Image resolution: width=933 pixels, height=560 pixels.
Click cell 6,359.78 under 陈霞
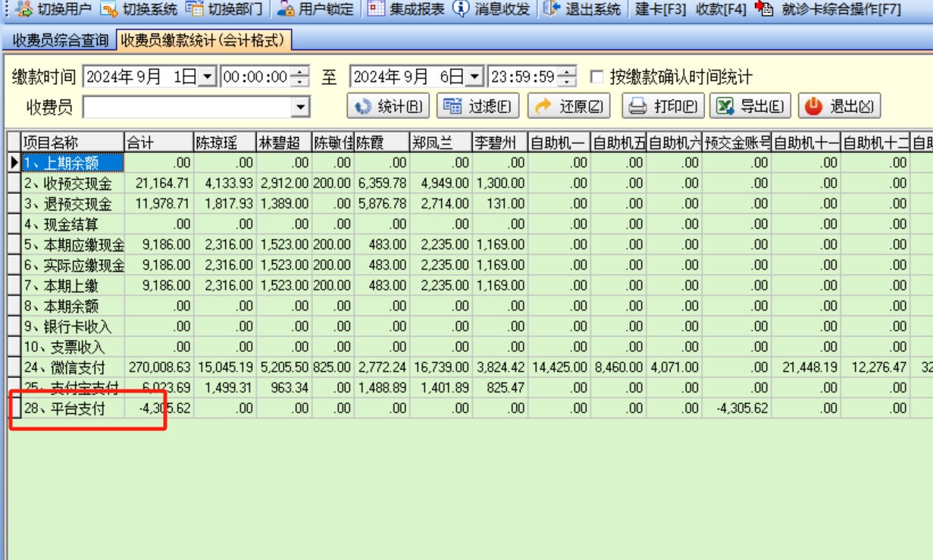pos(382,183)
